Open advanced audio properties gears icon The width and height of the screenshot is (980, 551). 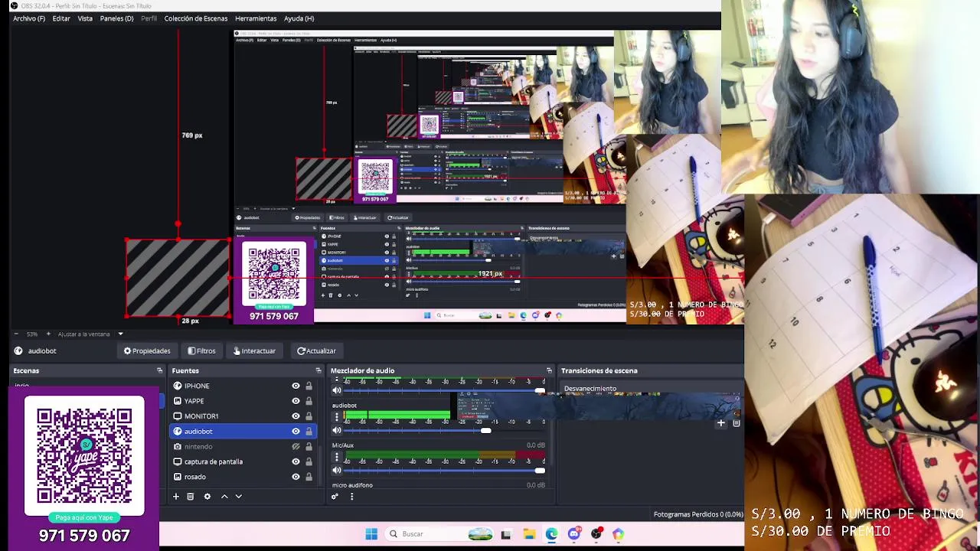point(335,497)
